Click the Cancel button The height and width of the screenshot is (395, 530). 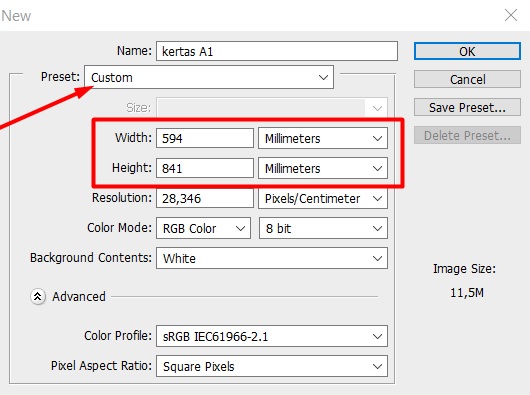(x=467, y=79)
